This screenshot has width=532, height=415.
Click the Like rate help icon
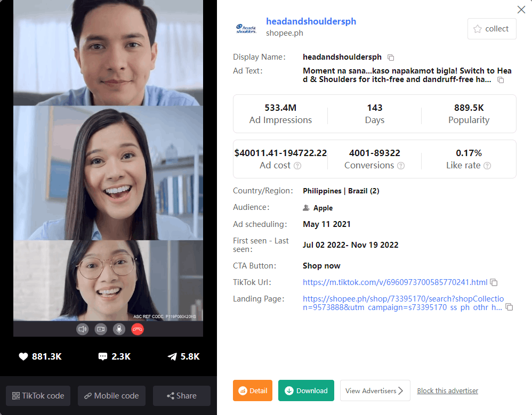pyautogui.click(x=487, y=166)
